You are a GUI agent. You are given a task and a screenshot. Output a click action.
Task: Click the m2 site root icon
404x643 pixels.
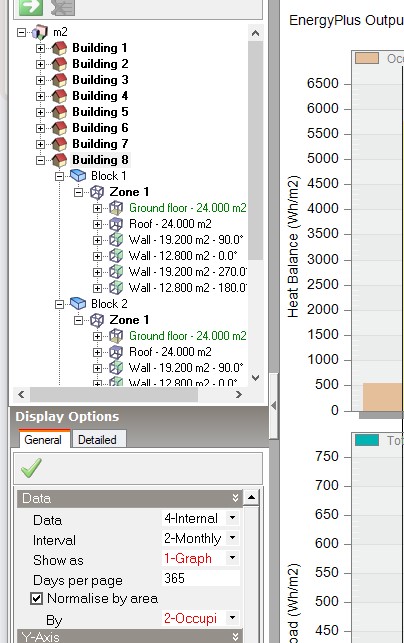(x=40, y=32)
